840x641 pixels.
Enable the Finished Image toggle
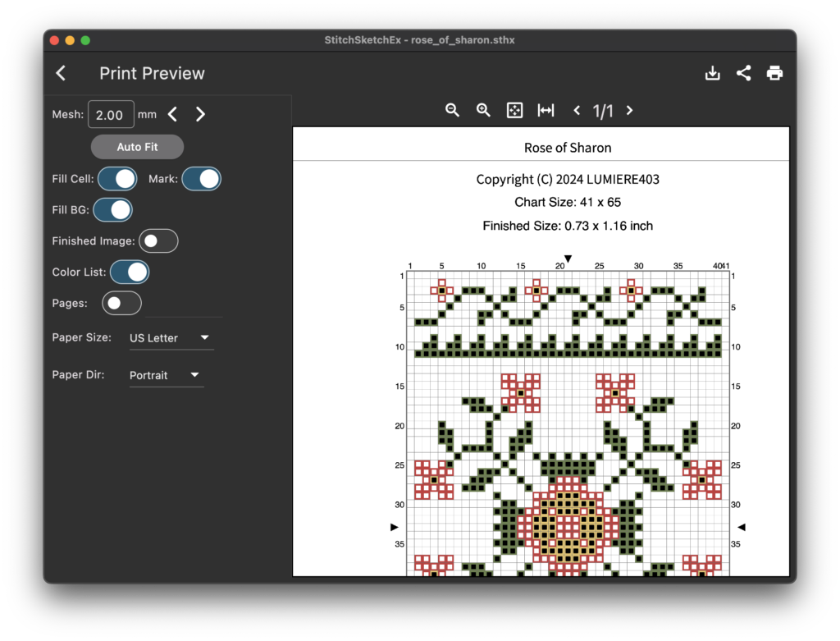coord(158,240)
